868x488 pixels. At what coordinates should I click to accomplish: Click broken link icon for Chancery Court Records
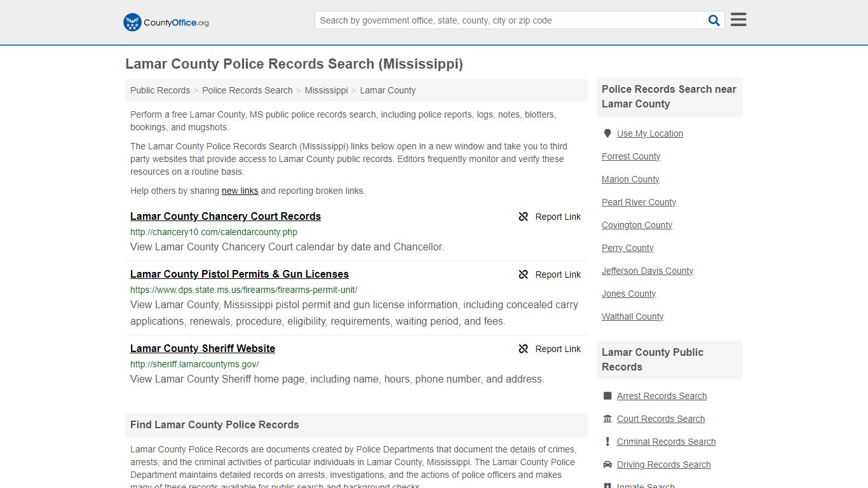pyautogui.click(x=524, y=217)
